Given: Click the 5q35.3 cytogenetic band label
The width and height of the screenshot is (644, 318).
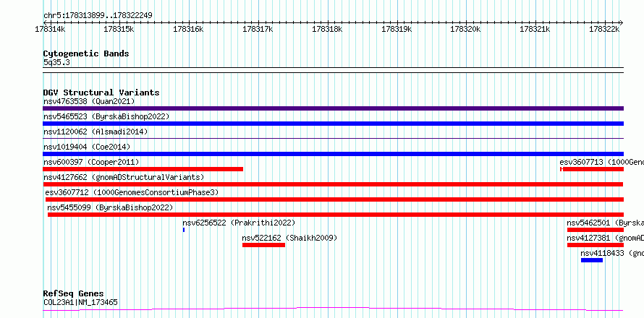Looking at the screenshot, I should (56, 62).
